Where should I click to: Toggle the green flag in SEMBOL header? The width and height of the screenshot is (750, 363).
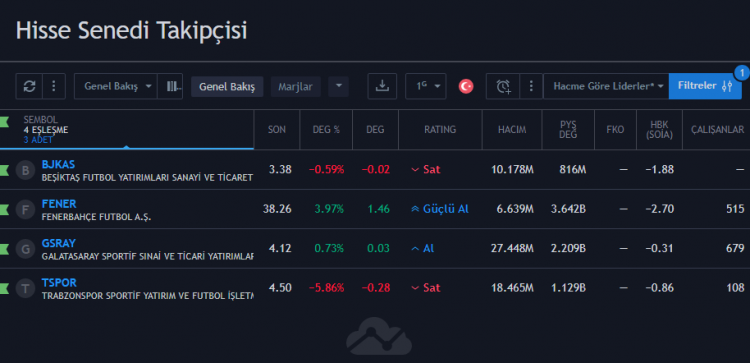pos(4,121)
